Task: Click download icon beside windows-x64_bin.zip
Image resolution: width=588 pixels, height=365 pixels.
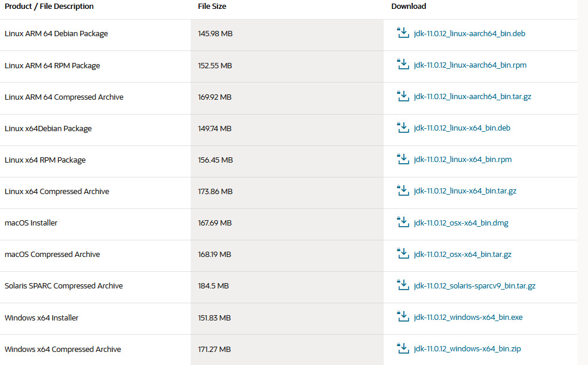Action: pyautogui.click(x=403, y=348)
